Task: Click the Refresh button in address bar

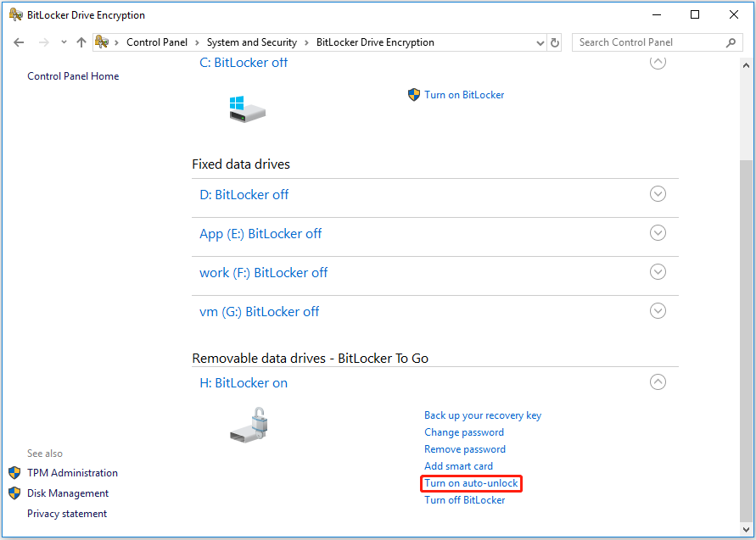Action: 555,42
